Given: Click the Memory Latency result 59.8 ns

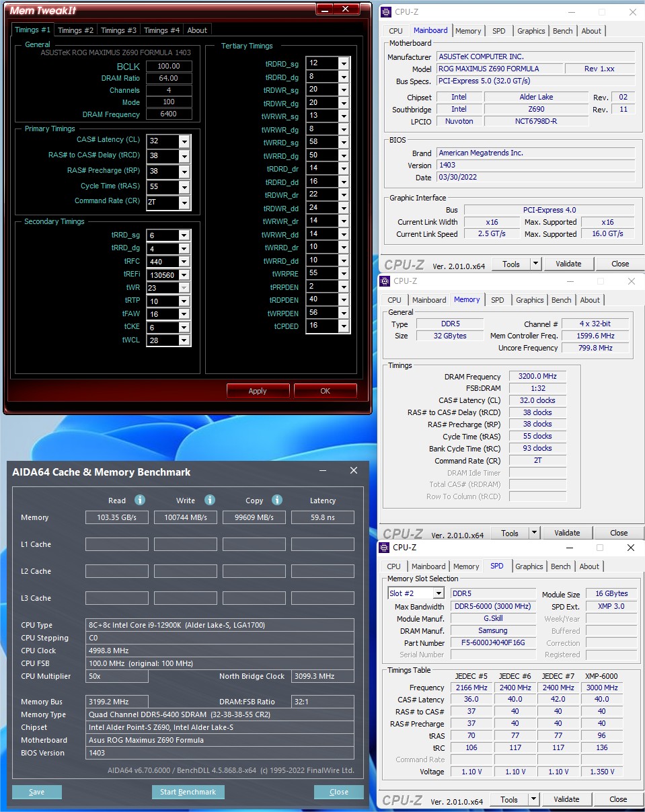Looking at the screenshot, I should click(323, 517).
